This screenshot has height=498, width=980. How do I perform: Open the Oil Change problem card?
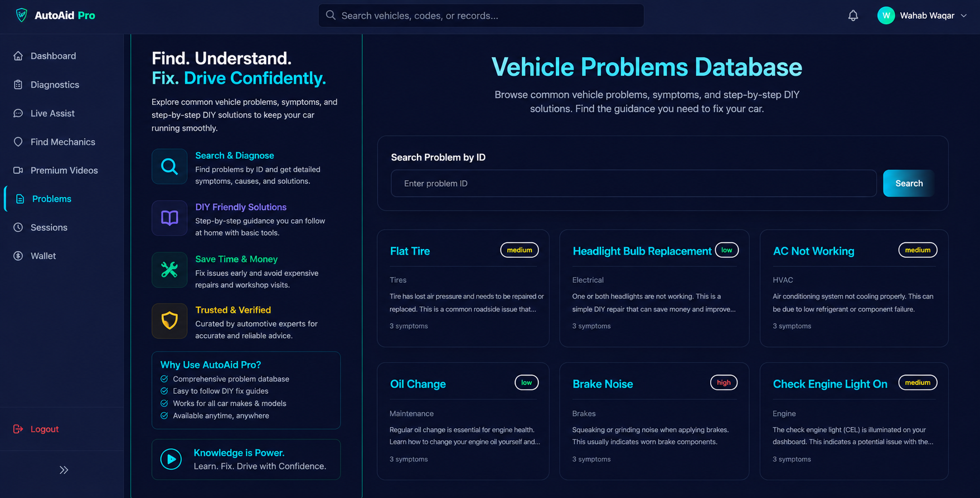click(x=463, y=421)
